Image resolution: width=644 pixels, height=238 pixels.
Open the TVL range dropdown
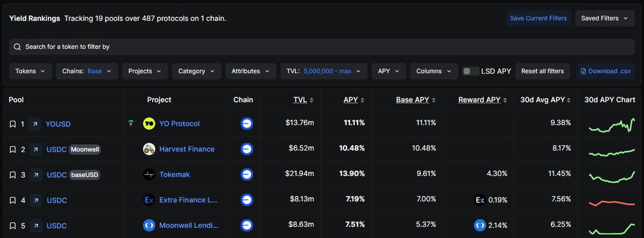[x=324, y=71]
